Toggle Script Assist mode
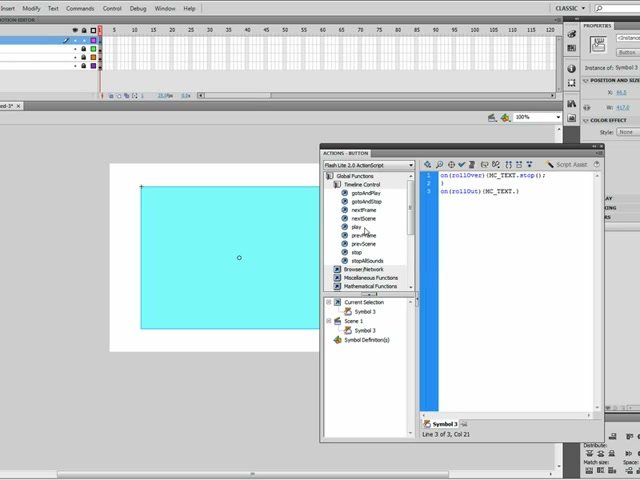The height and width of the screenshot is (480, 640). 567,164
